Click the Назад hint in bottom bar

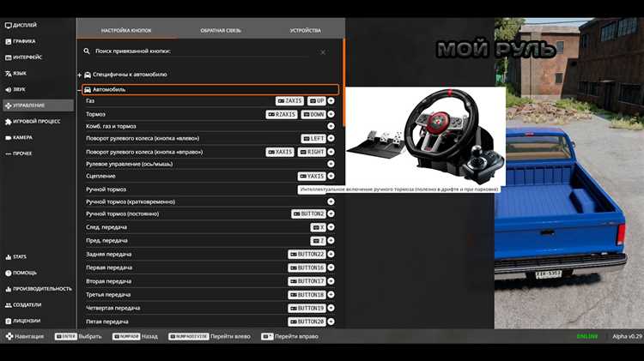(135, 336)
